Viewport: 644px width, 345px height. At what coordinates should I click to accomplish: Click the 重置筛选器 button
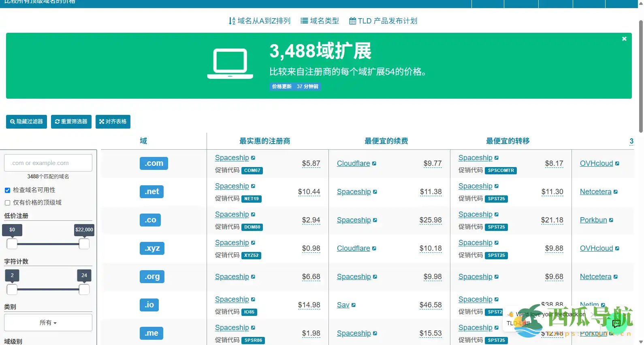(71, 122)
